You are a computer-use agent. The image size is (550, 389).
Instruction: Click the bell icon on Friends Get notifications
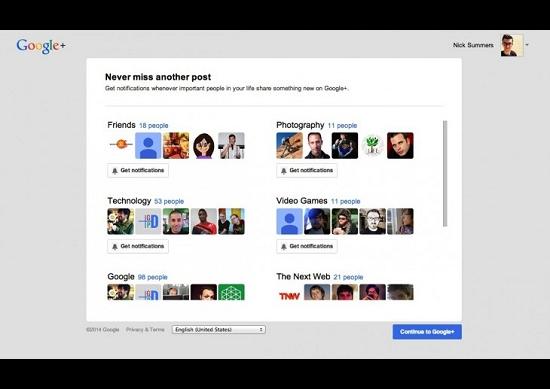click(115, 171)
